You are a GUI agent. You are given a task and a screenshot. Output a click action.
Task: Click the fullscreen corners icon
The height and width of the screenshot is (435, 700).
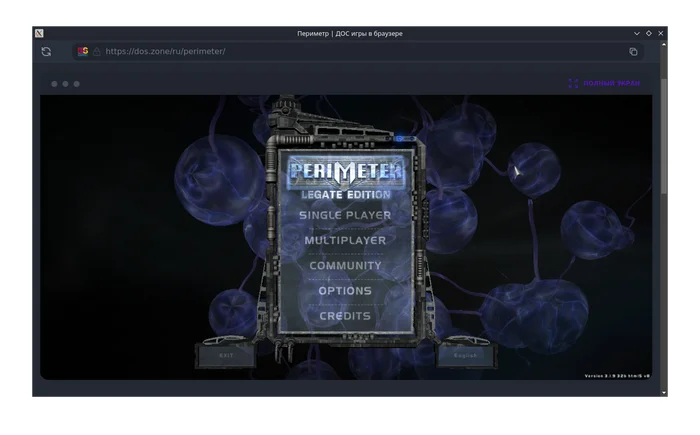[x=573, y=84]
